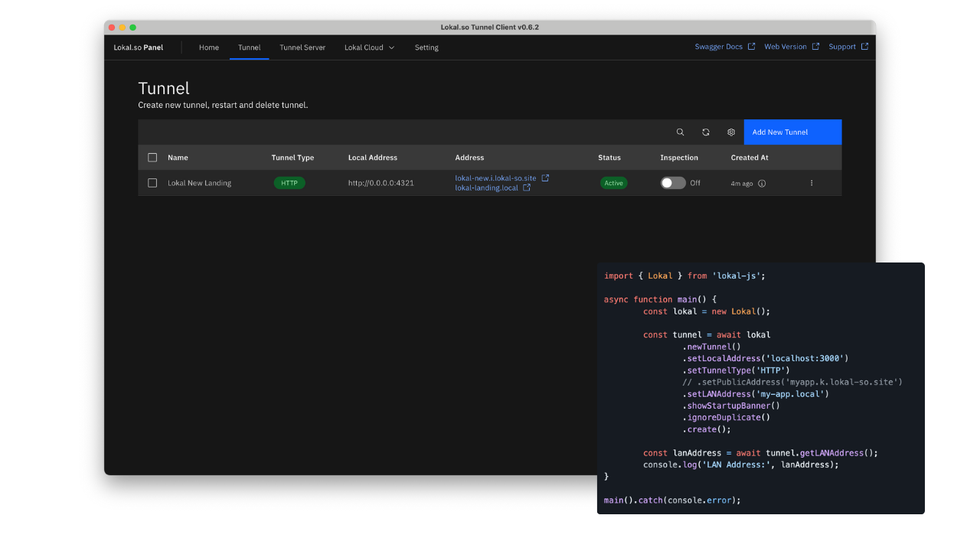Show info icon next to 4m ago
The height and width of the screenshot is (551, 980).
[762, 184]
